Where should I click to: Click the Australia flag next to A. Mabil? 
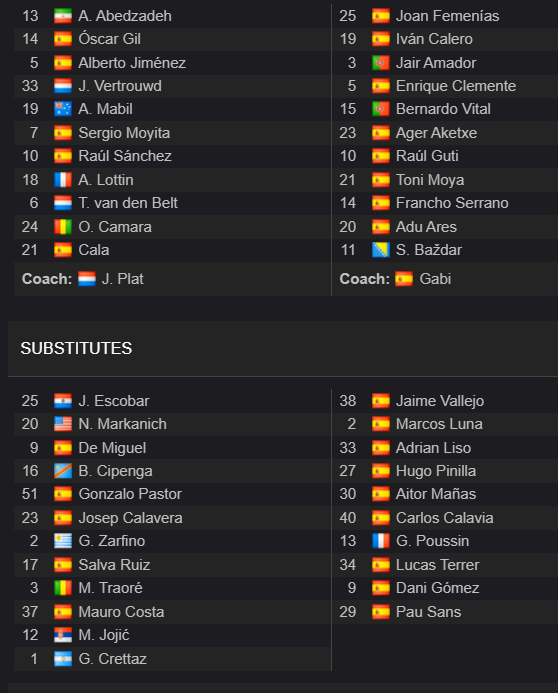pos(63,109)
